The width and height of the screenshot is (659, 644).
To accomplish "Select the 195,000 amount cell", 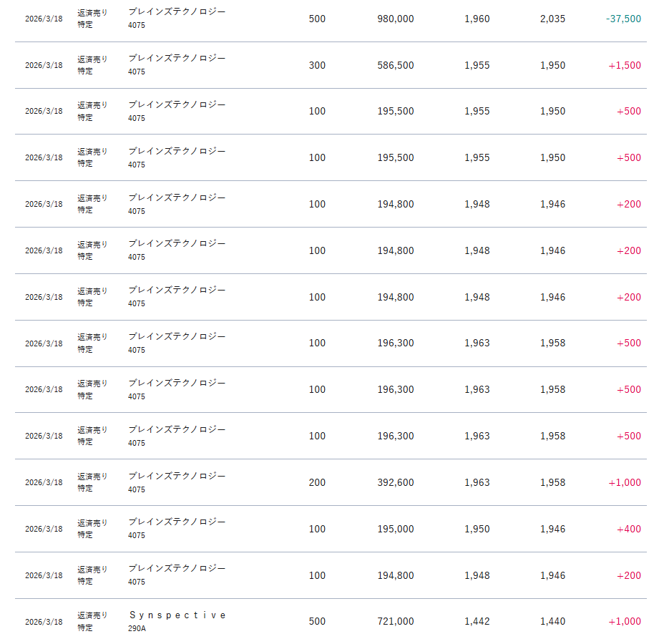I will point(395,529).
